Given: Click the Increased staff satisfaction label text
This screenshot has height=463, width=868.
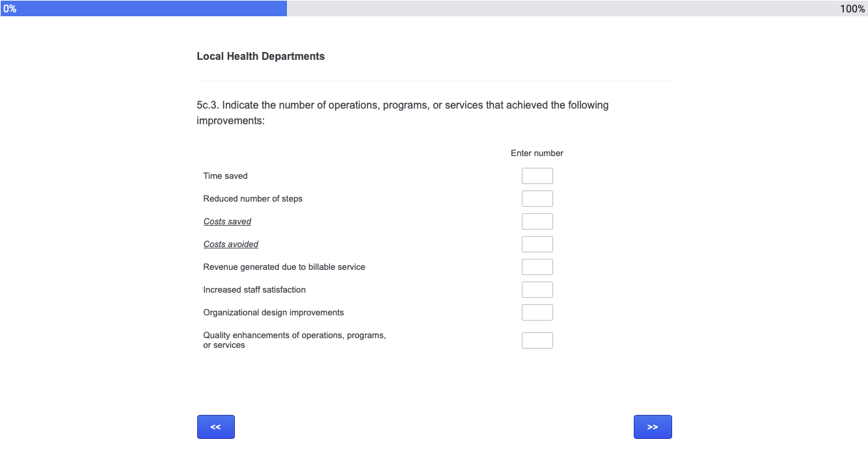Looking at the screenshot, I should [254, 290].
